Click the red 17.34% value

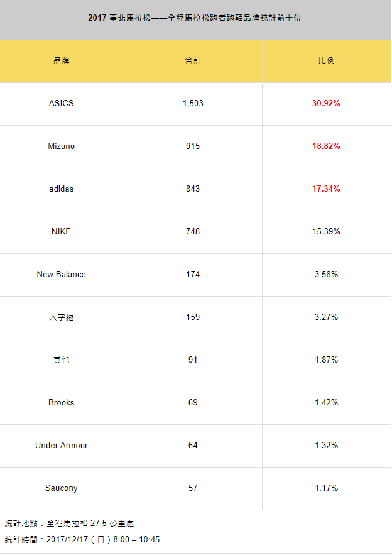click(326, 189)
